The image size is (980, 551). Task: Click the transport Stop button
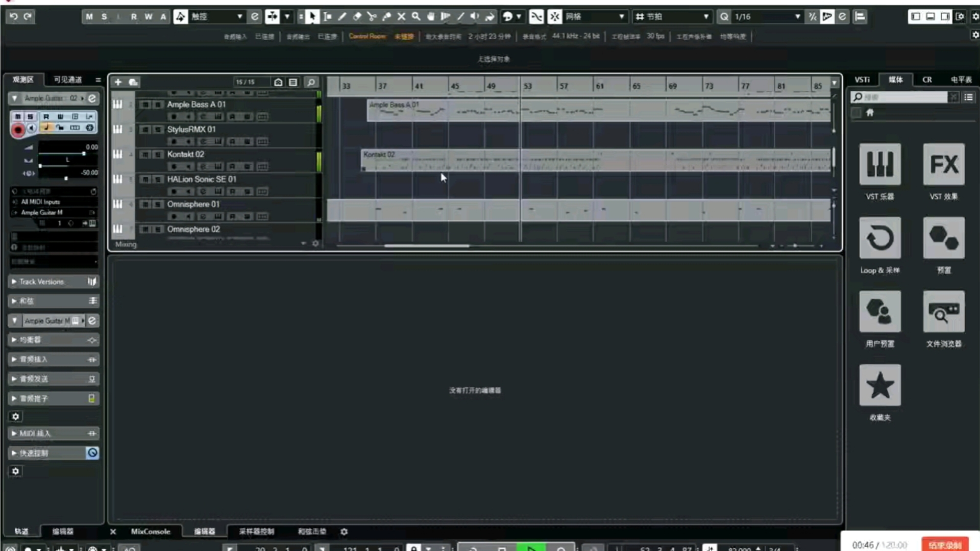click(502, 548)
